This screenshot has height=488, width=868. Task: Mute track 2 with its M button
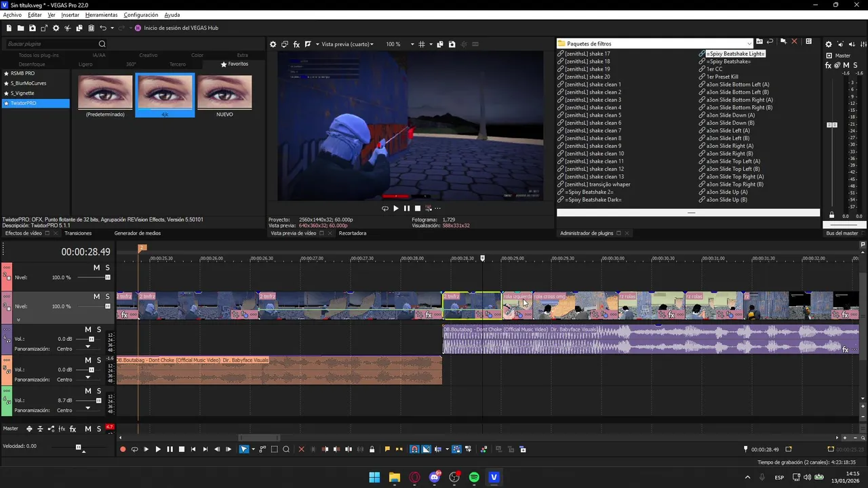[x=97, y=268]
